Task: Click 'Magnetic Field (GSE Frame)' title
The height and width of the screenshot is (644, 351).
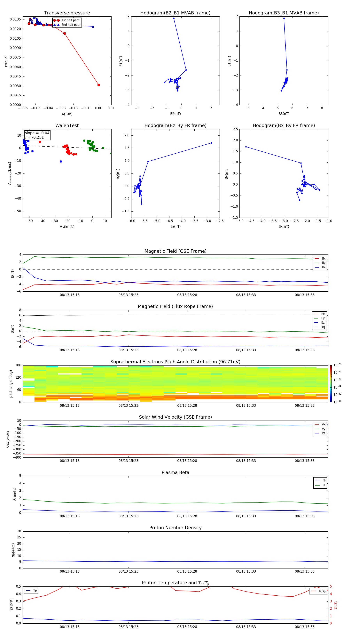Action: point(175,251)
